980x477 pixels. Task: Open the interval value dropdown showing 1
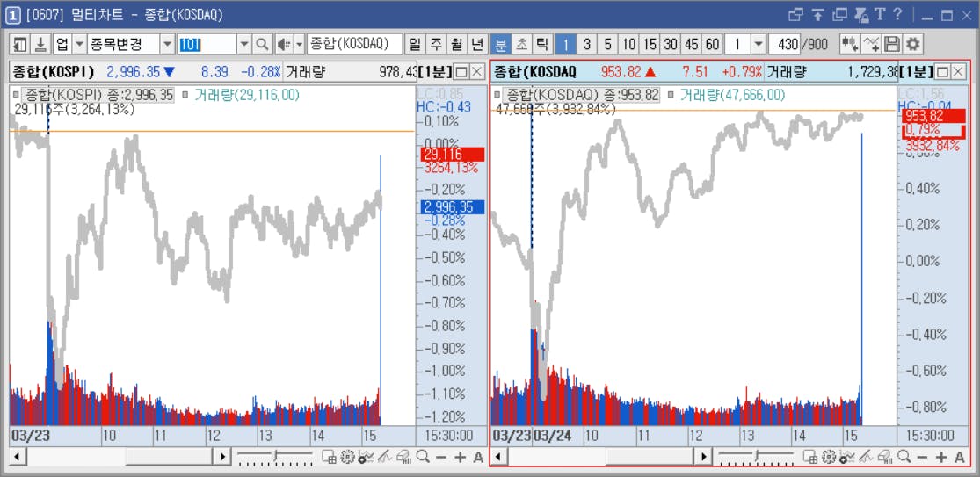pyautogui.click(x=759, y=44)
